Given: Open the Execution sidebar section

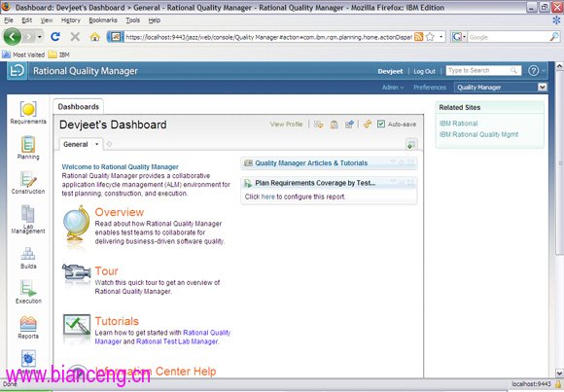Looking at the screenshot, I should click(x=28, y=292).
